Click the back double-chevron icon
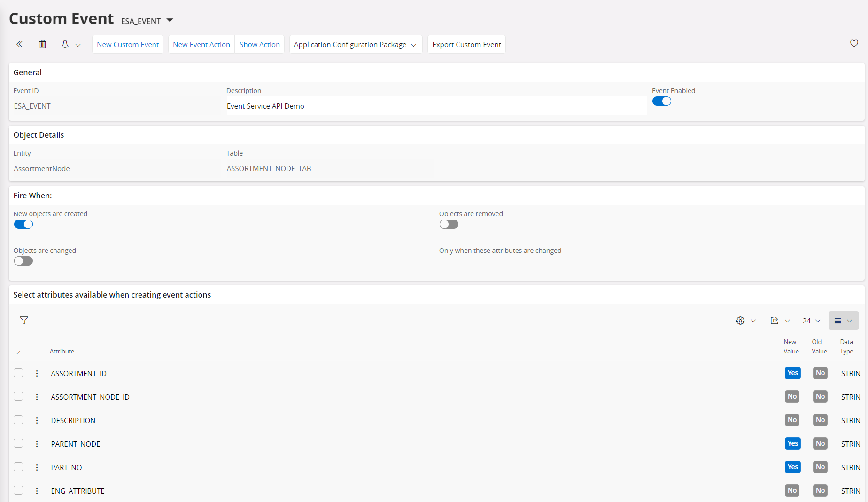The width and height of the screenshot is (868, 502). pyautogui.click(x=19, y=44)
